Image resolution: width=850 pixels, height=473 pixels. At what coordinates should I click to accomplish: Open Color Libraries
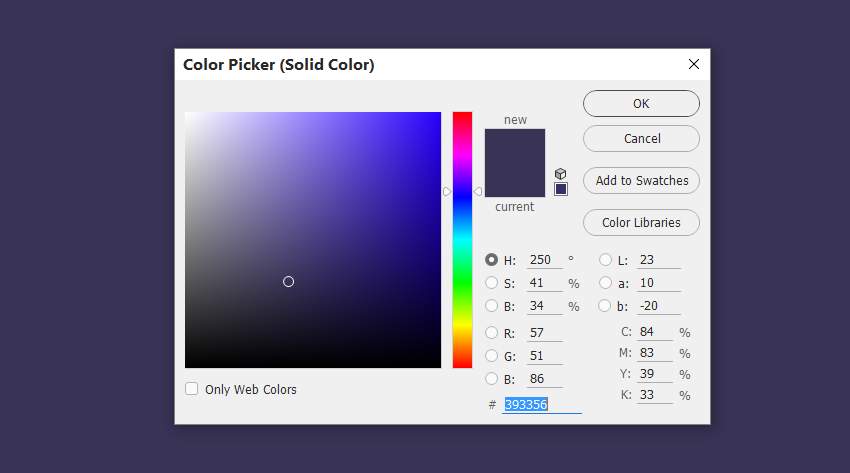coord(641,223)
